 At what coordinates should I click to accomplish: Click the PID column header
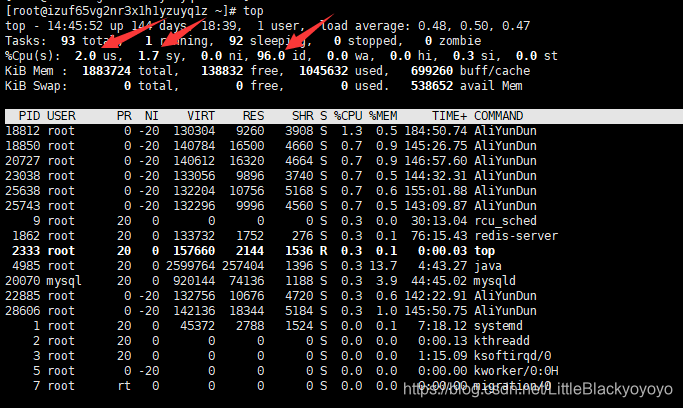(x=29, y=116)
